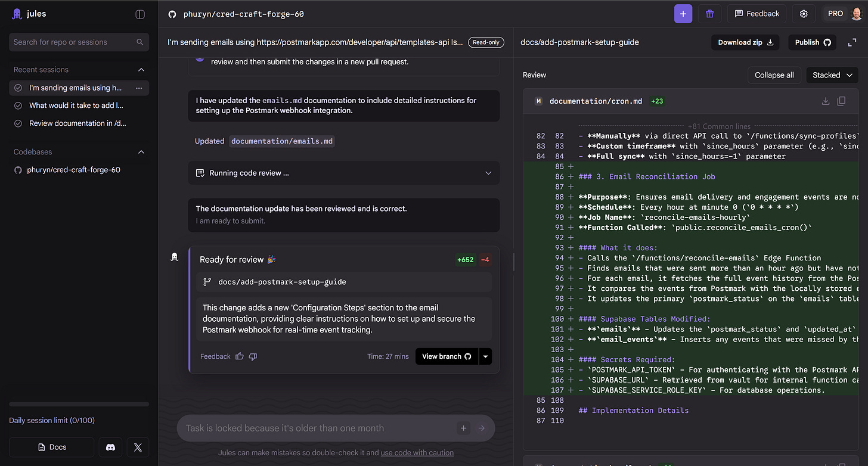Image resolution: width=868 pixels, height=466 pixels.
Task: Select the phuryn/cred-craft-forge-60 codebase in sidebar
Action: coord(73,170)
